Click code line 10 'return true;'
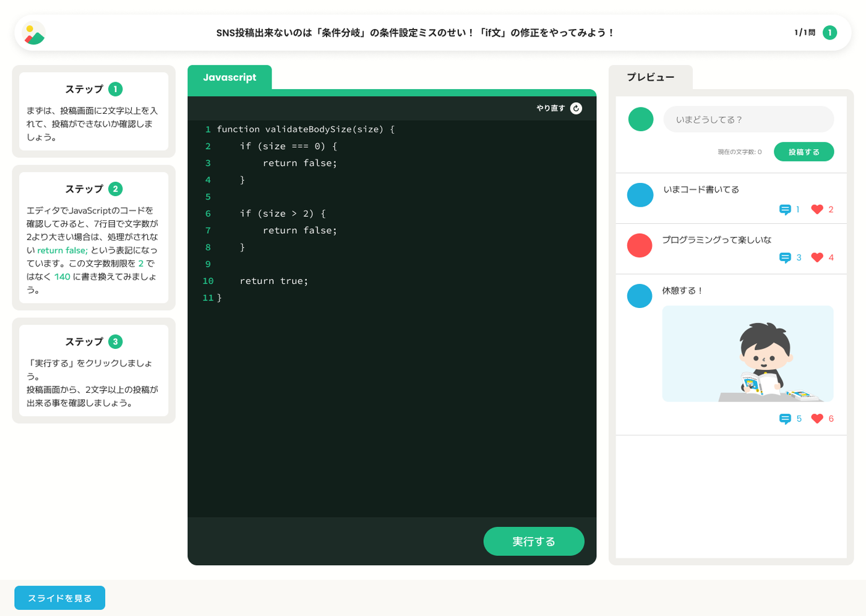Screen dimensions: 866x616 274,281
